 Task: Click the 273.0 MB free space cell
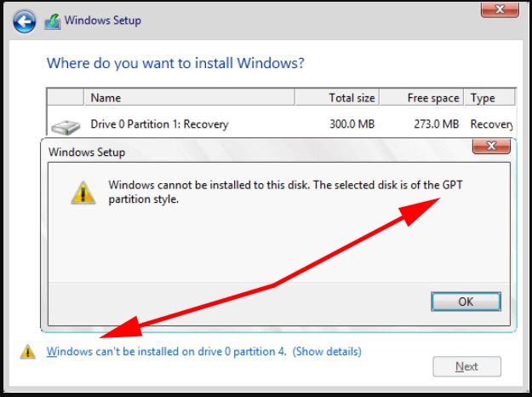(433, 124)
